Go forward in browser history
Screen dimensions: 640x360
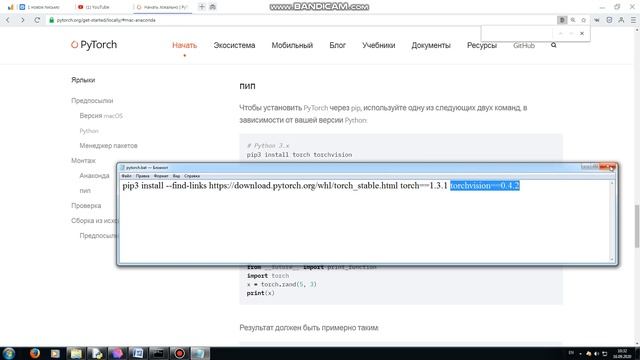[x=22, y=20]
